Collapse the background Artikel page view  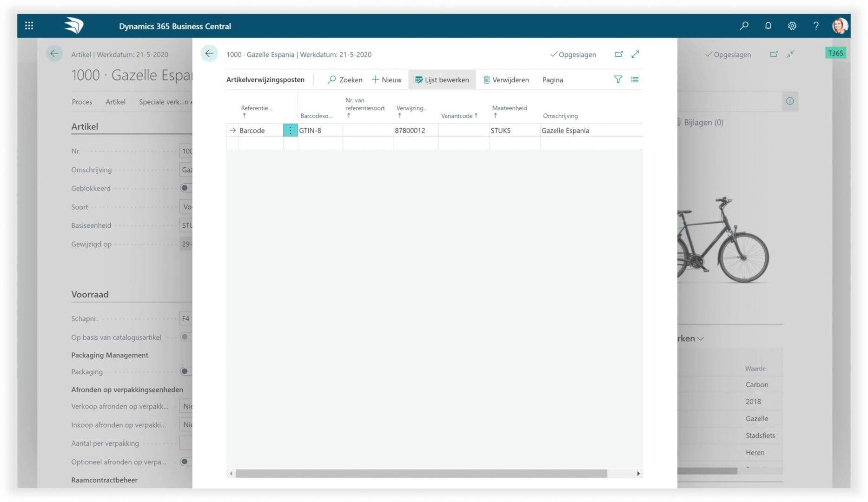point(790,54)
